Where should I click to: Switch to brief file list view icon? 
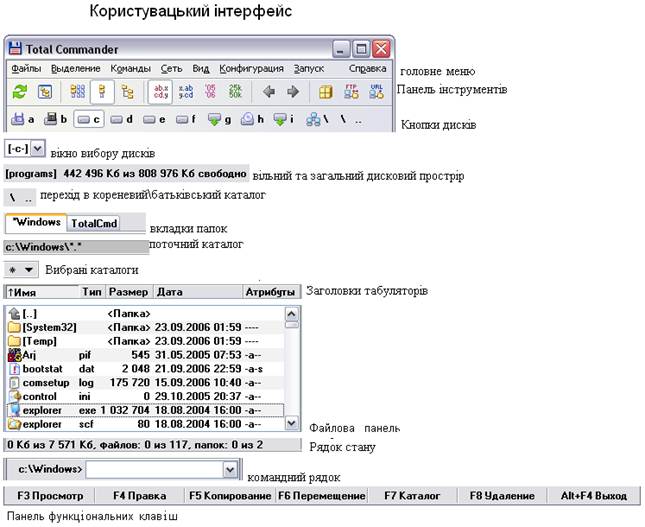77,91
